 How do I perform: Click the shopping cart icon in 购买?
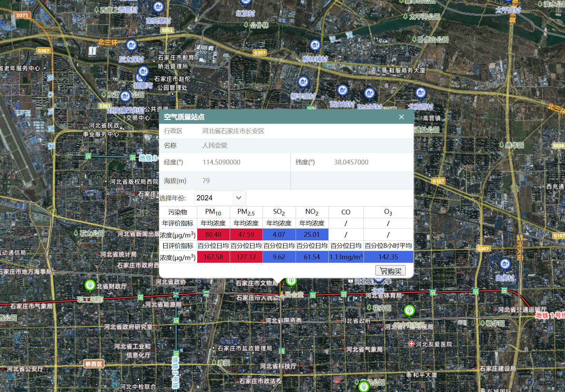point(383,271)
